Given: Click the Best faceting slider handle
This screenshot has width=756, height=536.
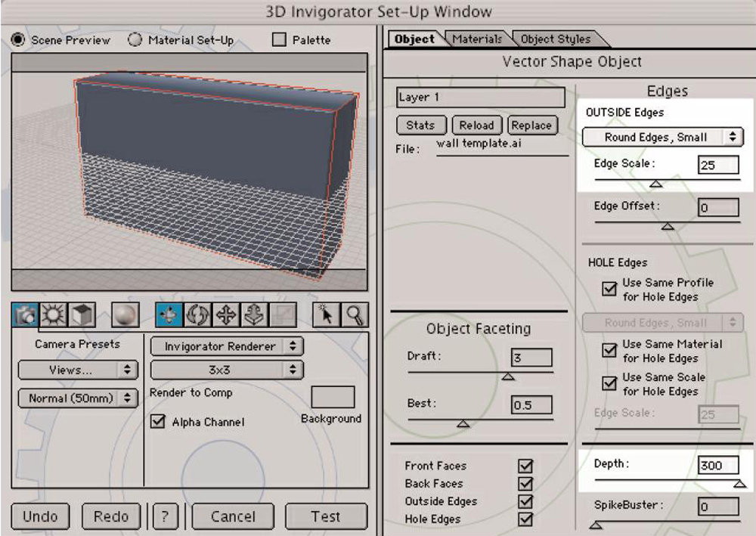Looking at the screenshot, I should coord(463,423).
